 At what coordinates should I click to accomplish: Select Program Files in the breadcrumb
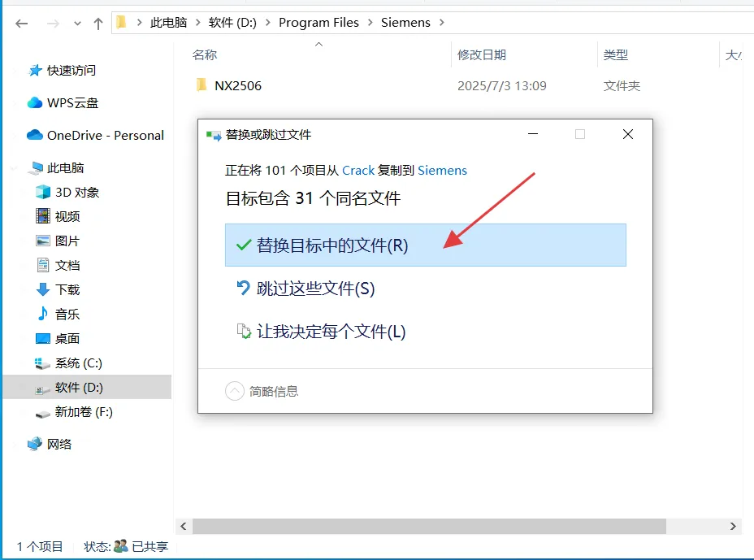click(x=318, y=23)
